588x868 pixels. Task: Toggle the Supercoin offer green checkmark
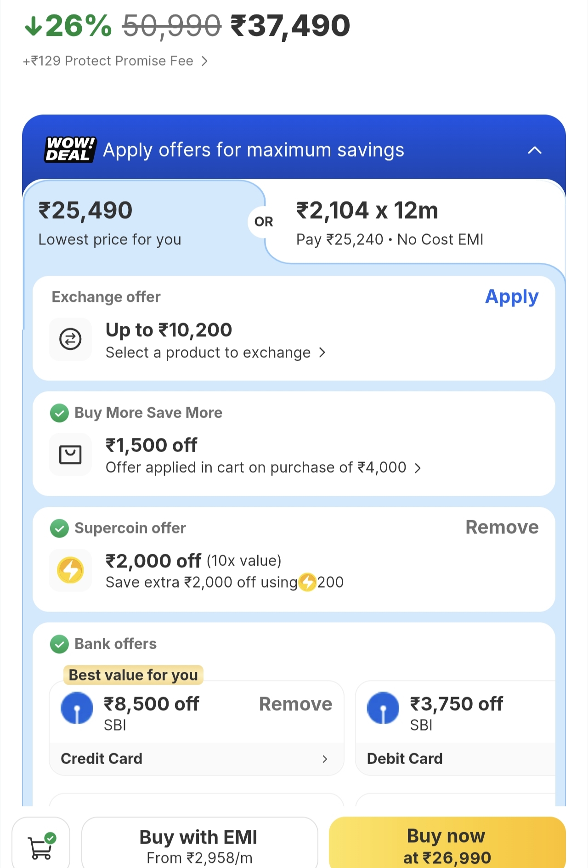[59, 528]
